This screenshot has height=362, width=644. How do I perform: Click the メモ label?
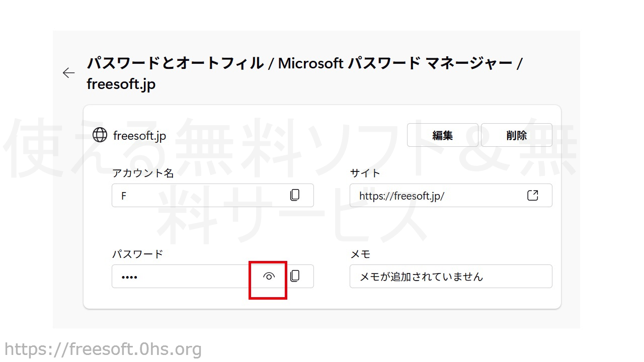pos(360,254)
